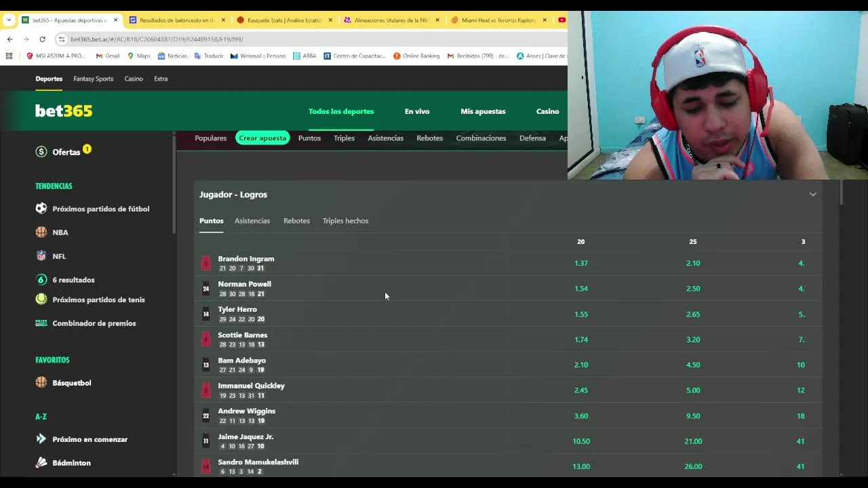Open tab search dropdown in Chrome

[9, 20]
